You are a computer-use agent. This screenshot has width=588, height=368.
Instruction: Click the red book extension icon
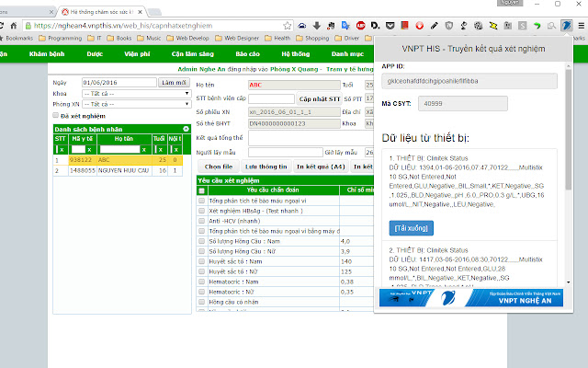pos(404,26)
